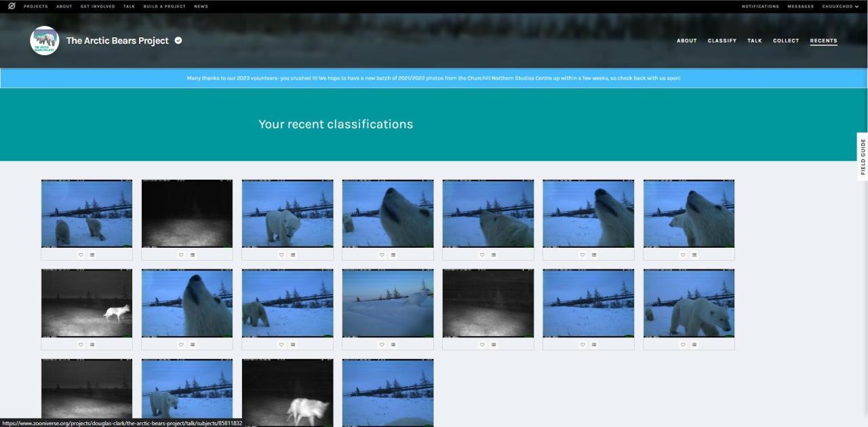The height and width of the screenshot is (427, 868).
Task: Open the seventh thumbnail in the second row
Action: pyautogui.click(x=689, y=303)
